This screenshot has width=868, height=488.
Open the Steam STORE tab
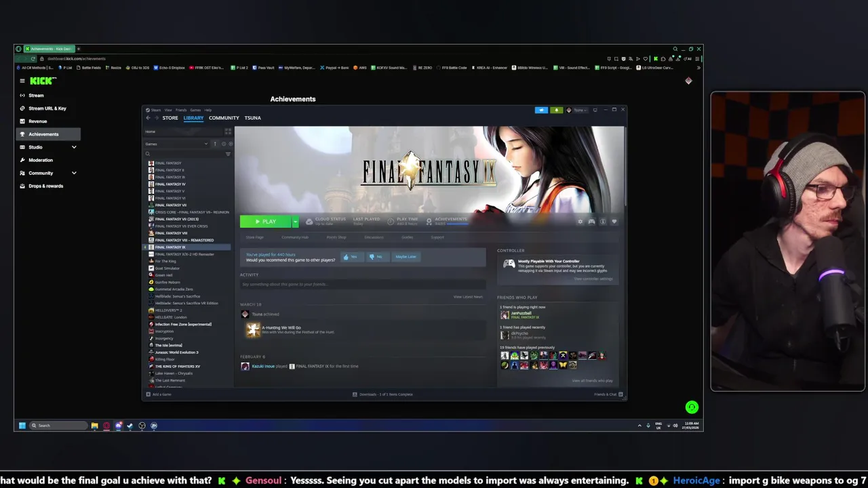point(170,118)
